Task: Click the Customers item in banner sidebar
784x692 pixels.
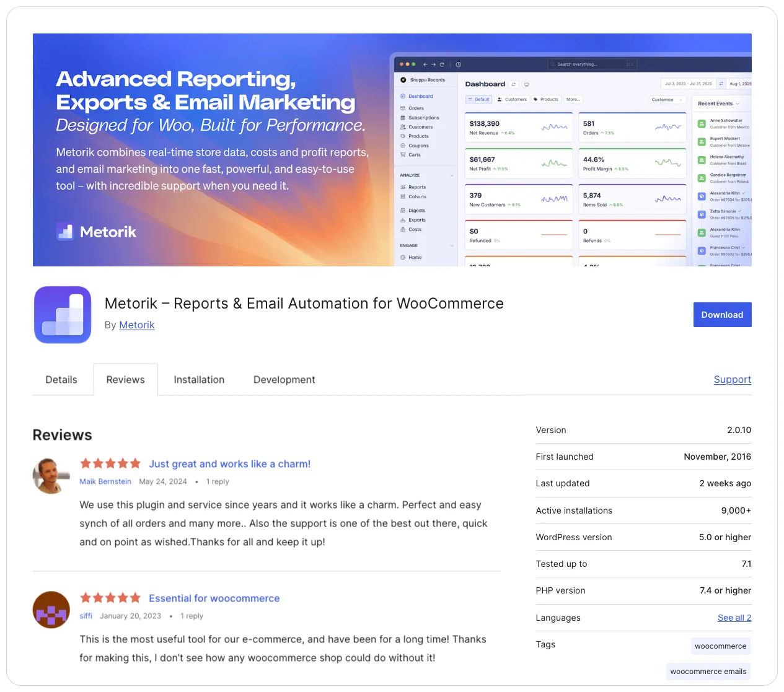Action: pos(416,127)
